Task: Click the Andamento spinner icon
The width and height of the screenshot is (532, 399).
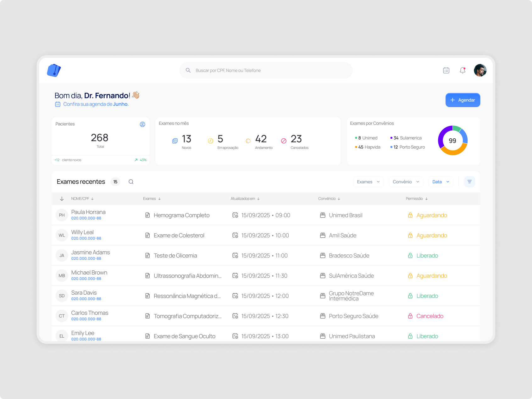Action: 248,141
